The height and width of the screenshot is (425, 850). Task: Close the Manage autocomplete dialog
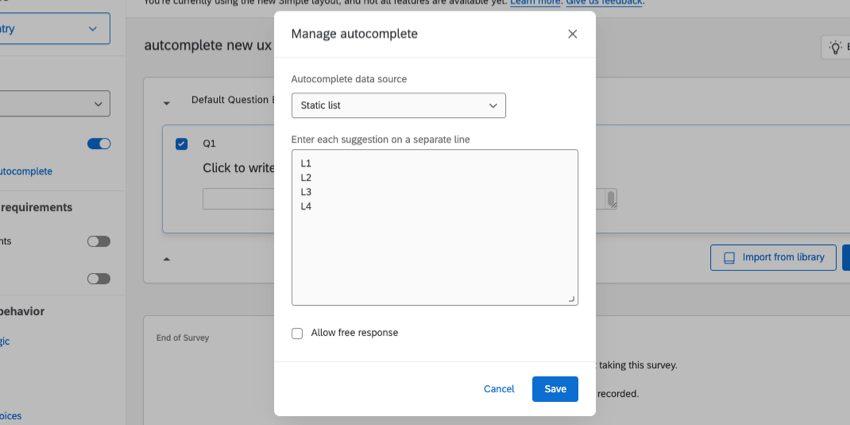572,34
